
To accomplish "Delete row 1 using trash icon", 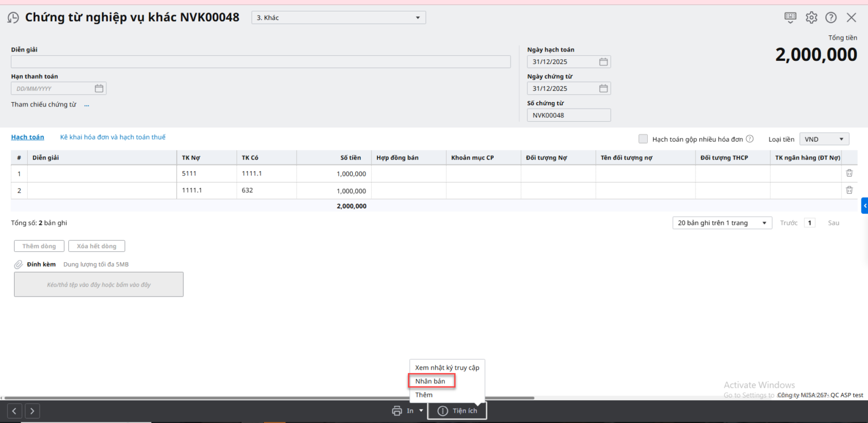I will [849, 173].
